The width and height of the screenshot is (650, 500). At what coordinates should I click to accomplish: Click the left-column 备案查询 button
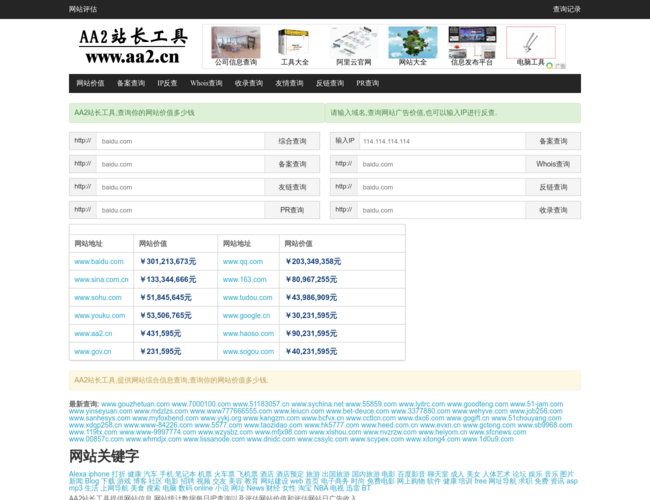[292, 164]
